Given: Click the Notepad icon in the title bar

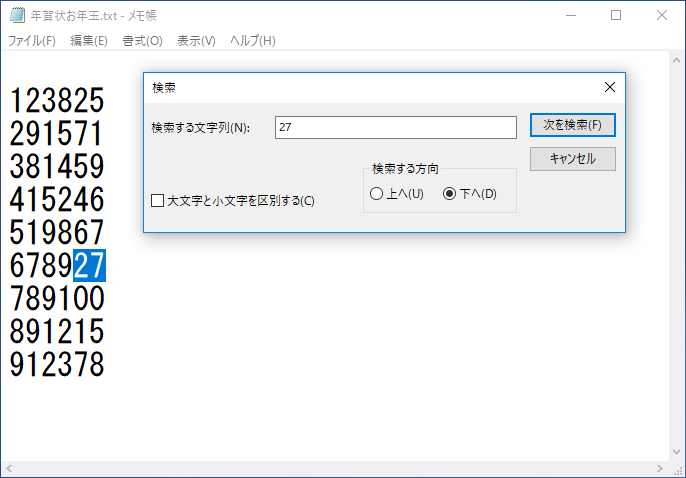Looking at the screenshot, I should tap(17, 16).
